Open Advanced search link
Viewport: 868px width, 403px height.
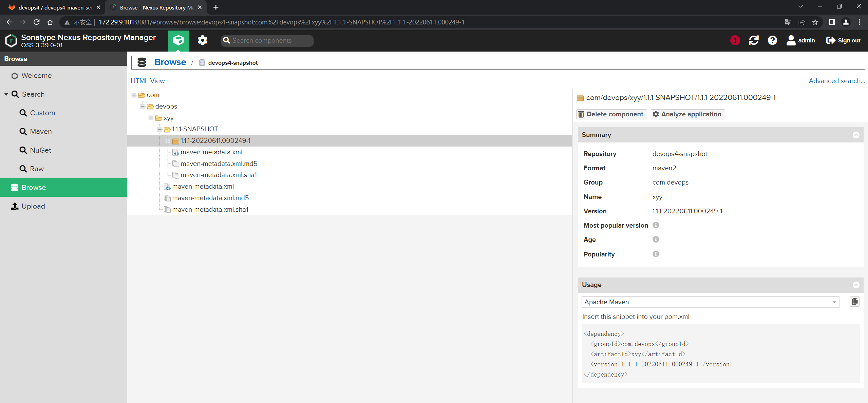[836, 81]
